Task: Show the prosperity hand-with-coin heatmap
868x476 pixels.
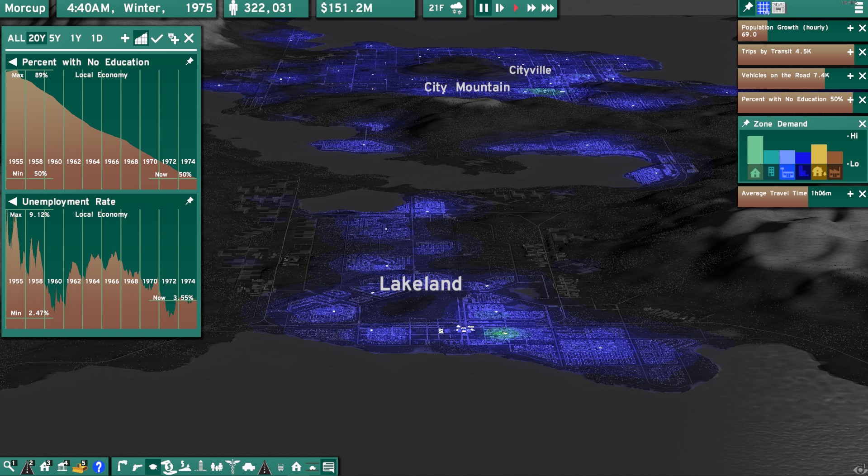Action: (x=169, y=466)
